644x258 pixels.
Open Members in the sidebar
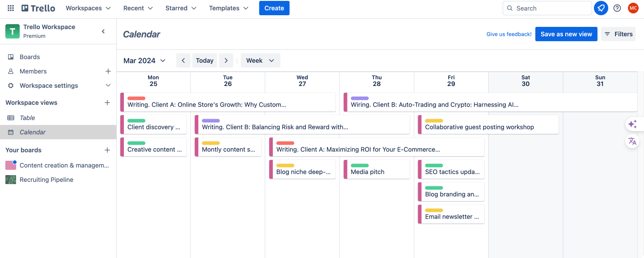coord(33,71)
